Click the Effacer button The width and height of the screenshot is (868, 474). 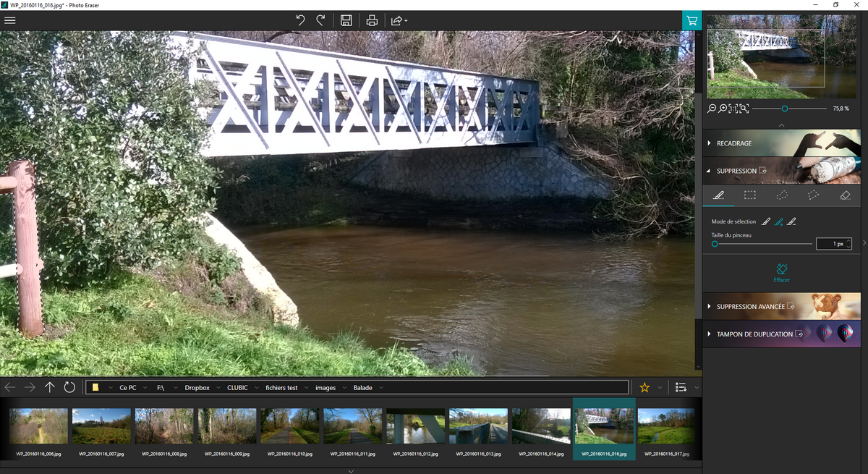[781, 273]
